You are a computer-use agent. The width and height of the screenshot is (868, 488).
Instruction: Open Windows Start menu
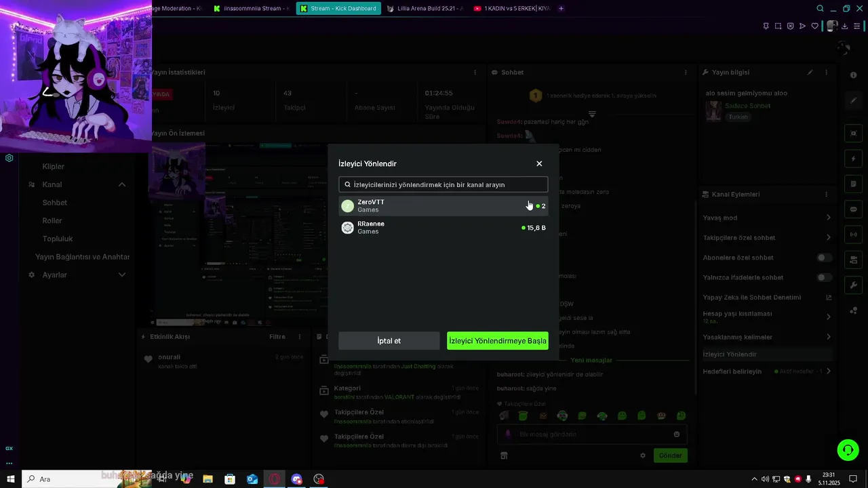point(11,479)
